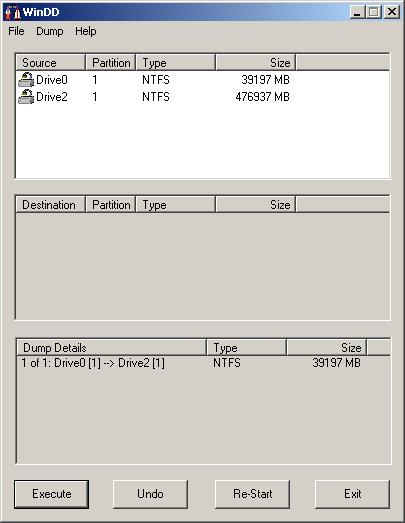The image size is (405, 523).
Task: Open the File menu
Action: click(16, 31)
